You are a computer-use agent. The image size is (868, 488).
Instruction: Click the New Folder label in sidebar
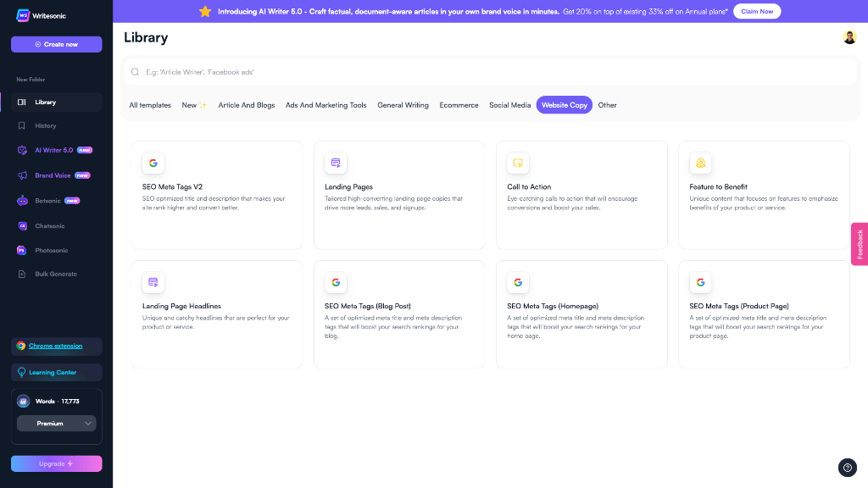(x=31, y=80)
